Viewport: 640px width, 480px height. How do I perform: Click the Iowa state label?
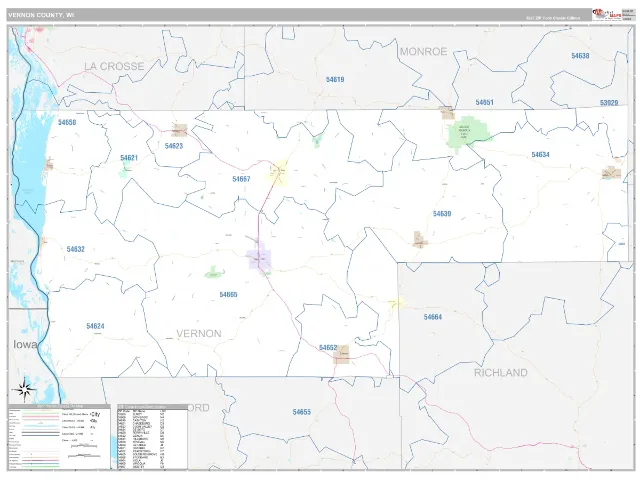25,344
